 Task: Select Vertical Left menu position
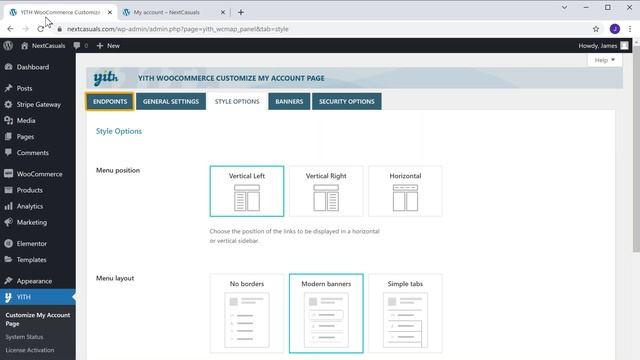point(247,191)
